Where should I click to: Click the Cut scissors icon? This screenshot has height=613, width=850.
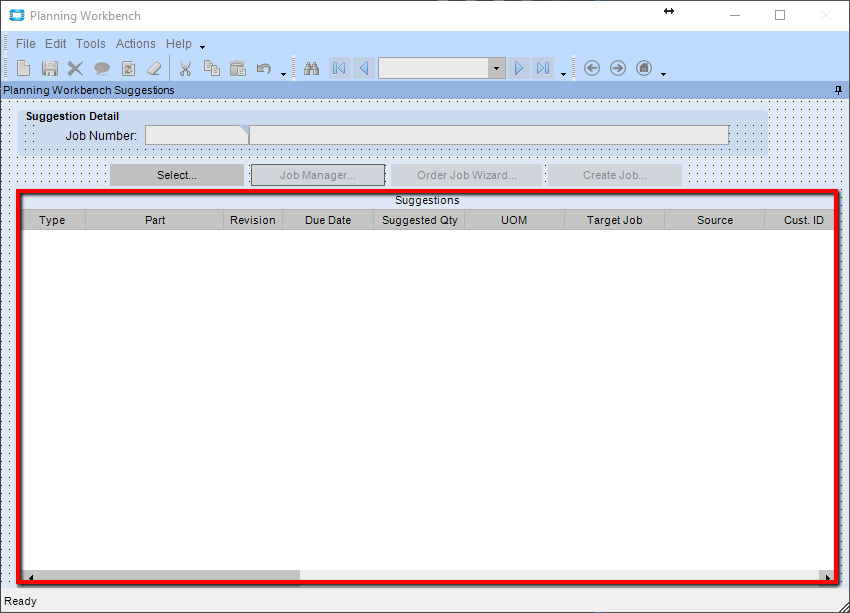(x=185, y=68)
